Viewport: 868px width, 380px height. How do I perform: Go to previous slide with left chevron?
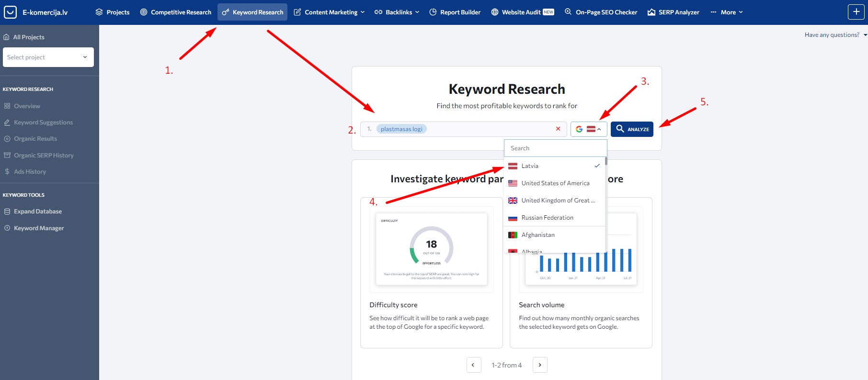coord(473,365)
